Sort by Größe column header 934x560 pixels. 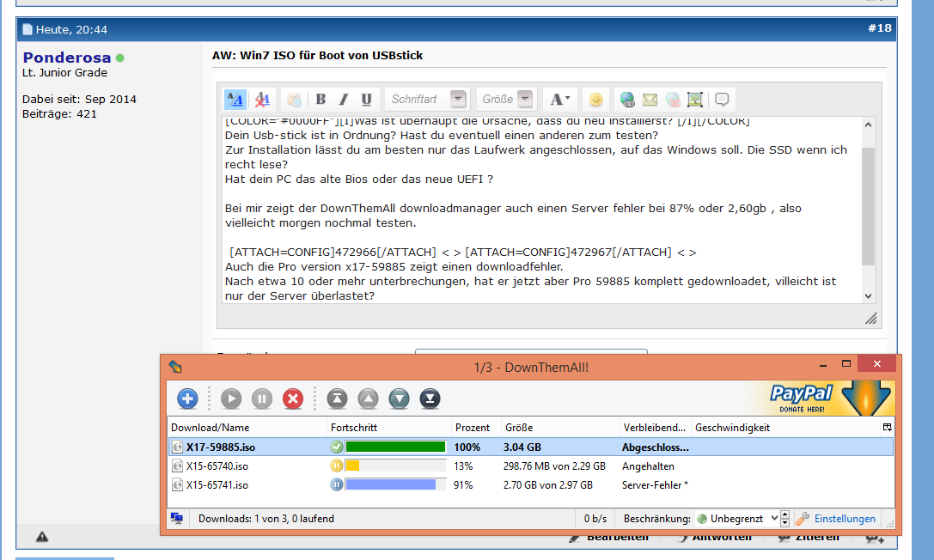pos(560,427)
